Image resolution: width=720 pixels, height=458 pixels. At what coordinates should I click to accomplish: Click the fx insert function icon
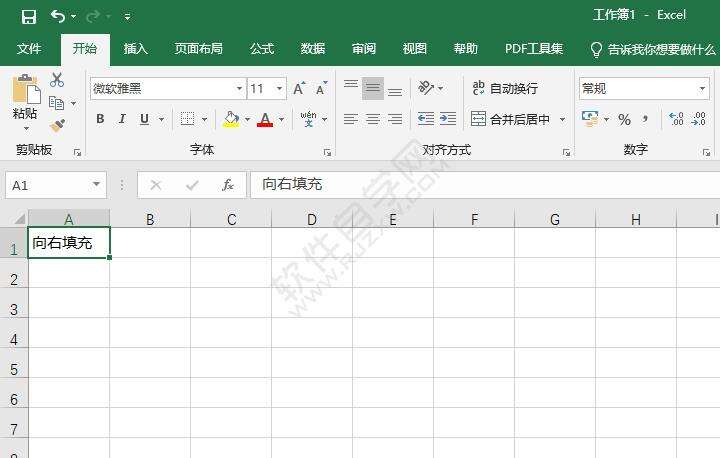pos(228,185)
